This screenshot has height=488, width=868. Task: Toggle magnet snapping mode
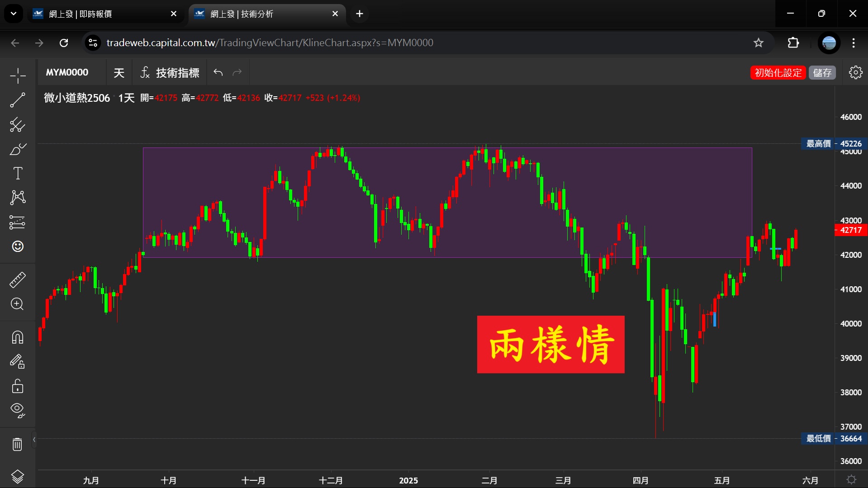point(18,337)
